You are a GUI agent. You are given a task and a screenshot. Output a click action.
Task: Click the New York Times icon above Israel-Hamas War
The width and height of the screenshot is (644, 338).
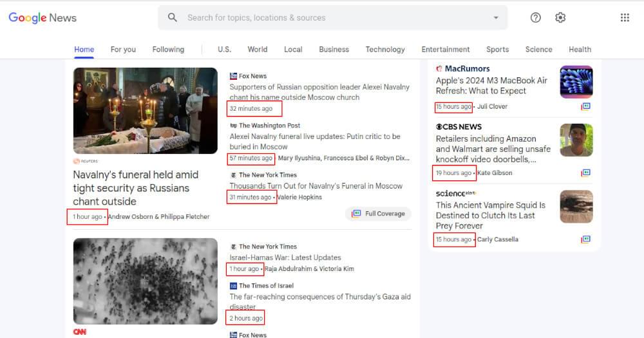pyautogui.click(x=233, y=247)
